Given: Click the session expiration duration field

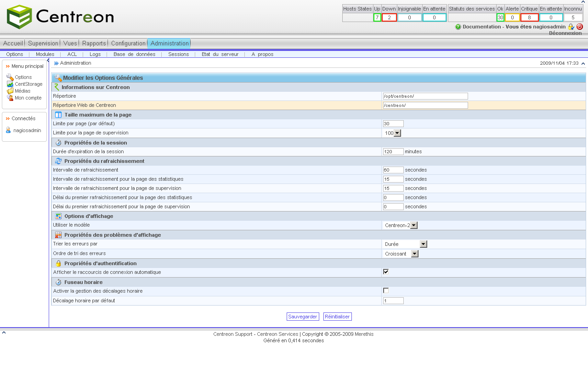Looking at the screenshot, I should point(393,151).
